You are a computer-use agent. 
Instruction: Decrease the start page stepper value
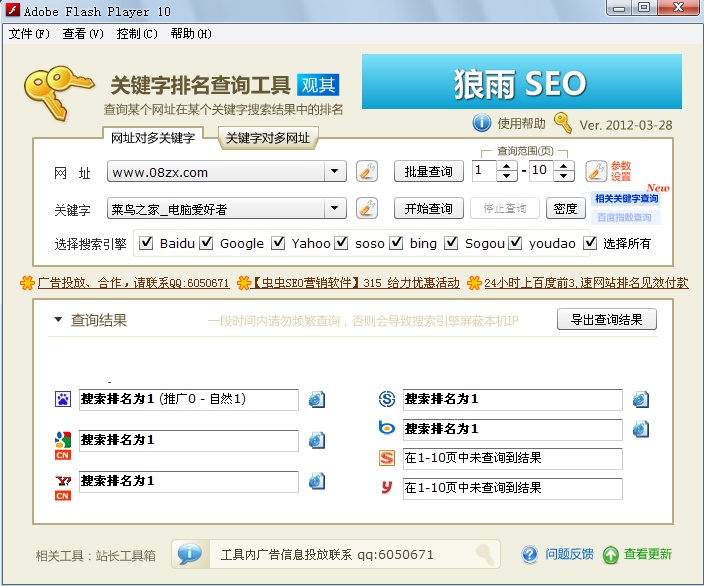(x=506, y=176)
